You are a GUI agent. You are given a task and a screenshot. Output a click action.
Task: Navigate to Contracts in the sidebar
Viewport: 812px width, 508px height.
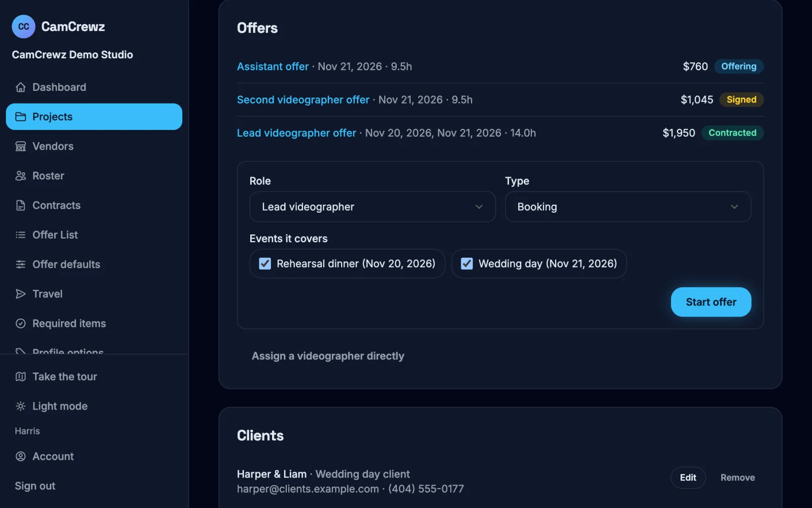point(94,205)
